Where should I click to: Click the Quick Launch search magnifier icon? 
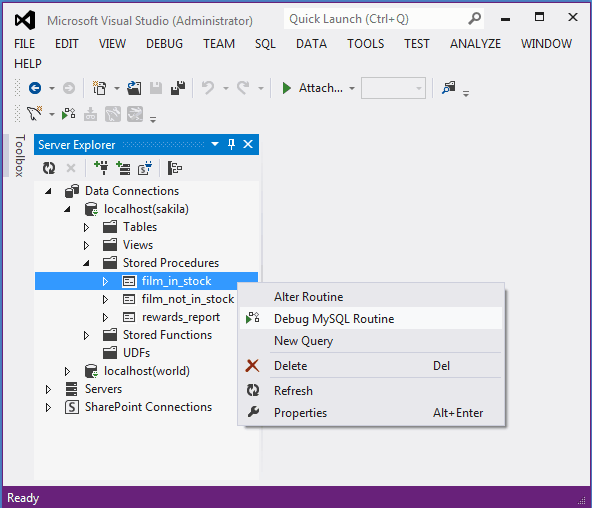[474, 18]
